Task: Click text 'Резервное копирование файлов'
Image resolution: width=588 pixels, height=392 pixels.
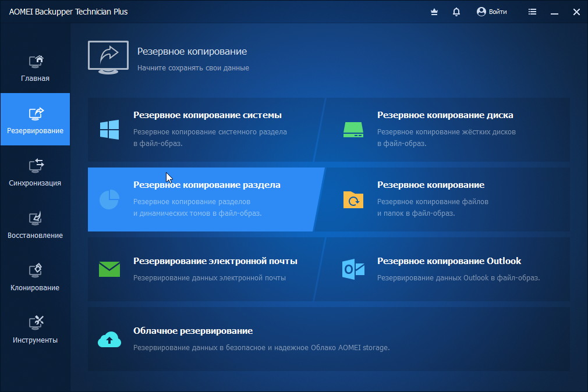Action: click(x=433, y=202)
